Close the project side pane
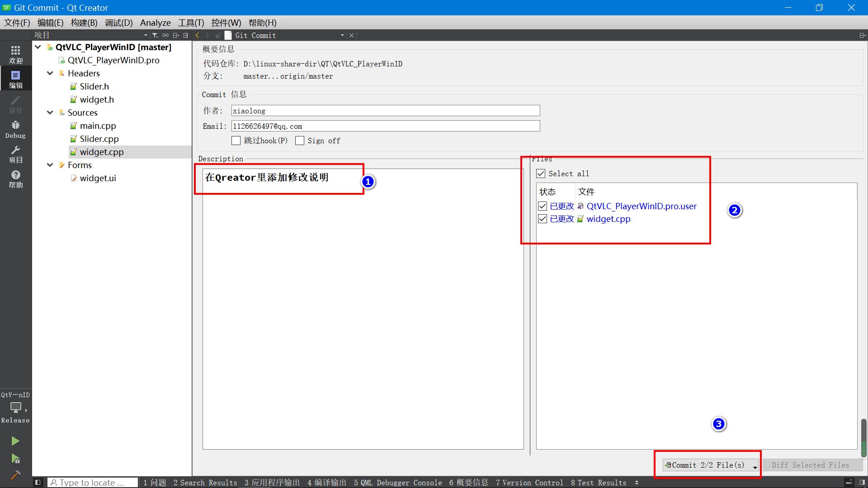 tap(186, 35)
